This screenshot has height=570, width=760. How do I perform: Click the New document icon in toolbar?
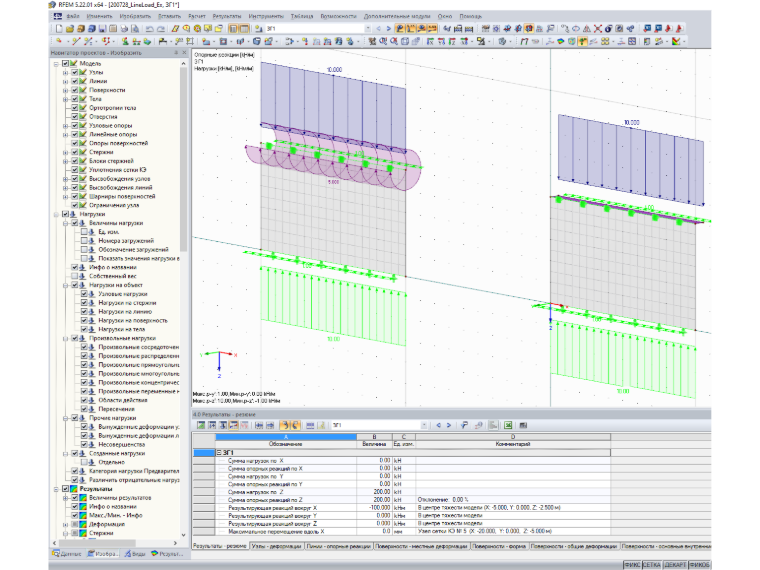(59, 29)
